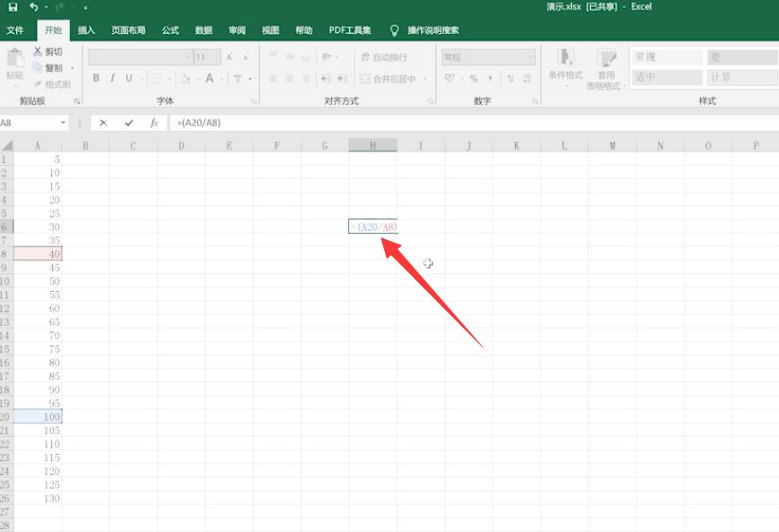Toggle Italic formatting (I)

[113, 78]
